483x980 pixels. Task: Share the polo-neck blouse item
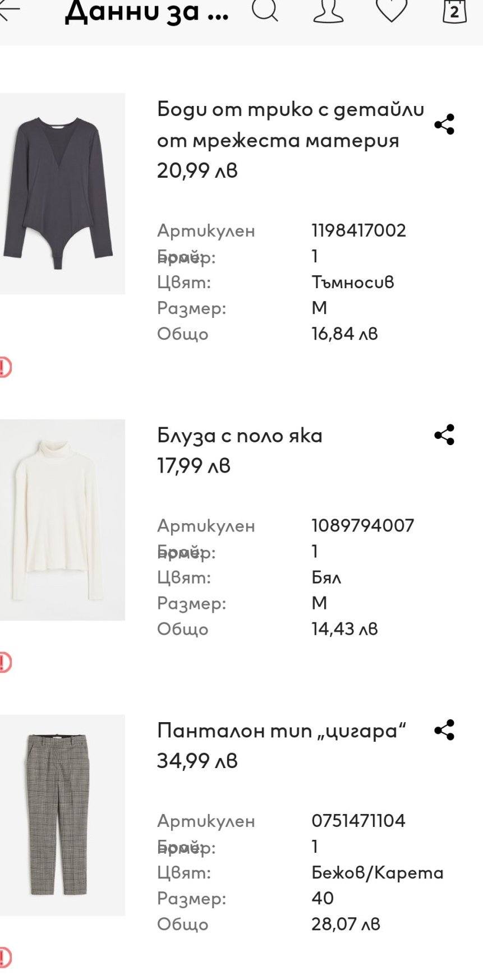(444, 435)
